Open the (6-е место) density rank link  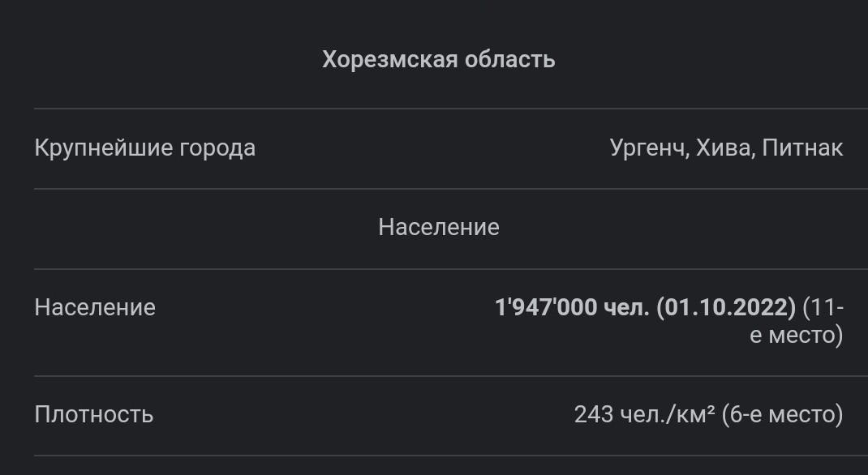click(x=782, y=414)
